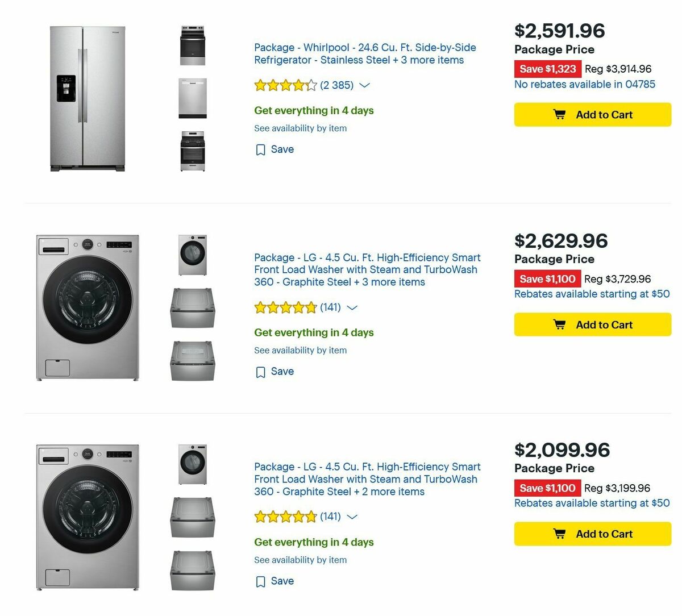Click No rebates available in 04785 text
The height and width of the screenshot is (616, 682).
coord(585,84)
